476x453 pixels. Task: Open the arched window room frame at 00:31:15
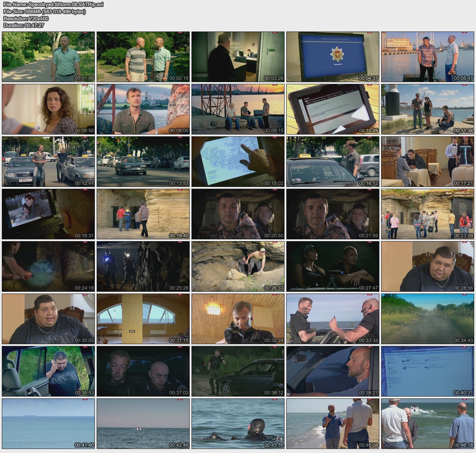pyautogui.click(x=143, y=319)
